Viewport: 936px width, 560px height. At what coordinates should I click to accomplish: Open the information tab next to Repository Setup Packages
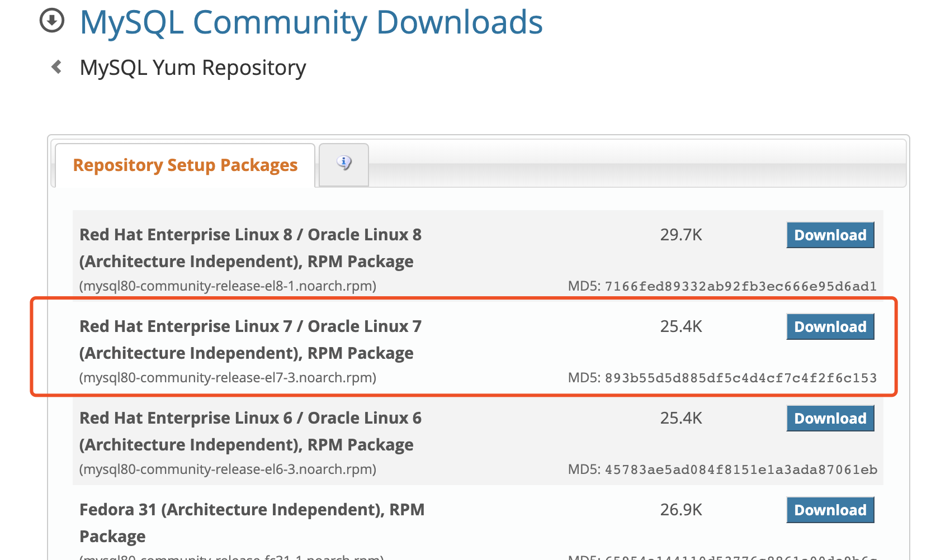point(343,164)
